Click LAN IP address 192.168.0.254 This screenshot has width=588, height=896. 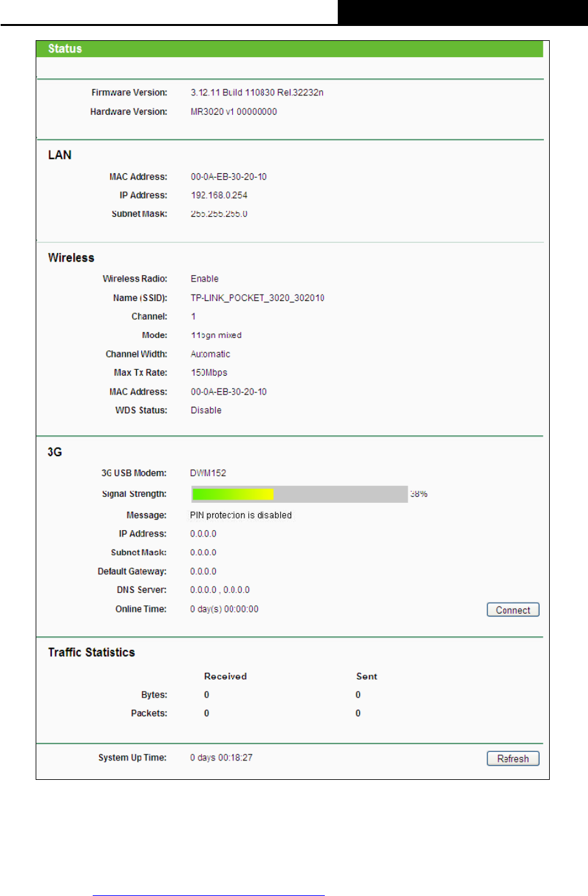pyautogui.click(x=218, y=195)
